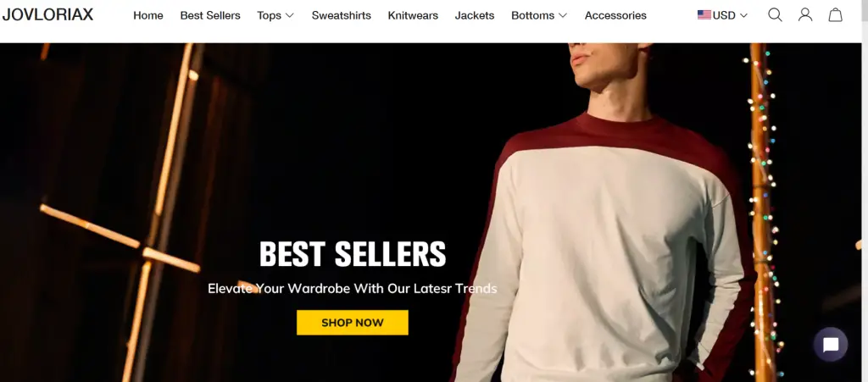868x382 pixels.
Task: Click the Bottoms menu label
Action: coord(533,15)
